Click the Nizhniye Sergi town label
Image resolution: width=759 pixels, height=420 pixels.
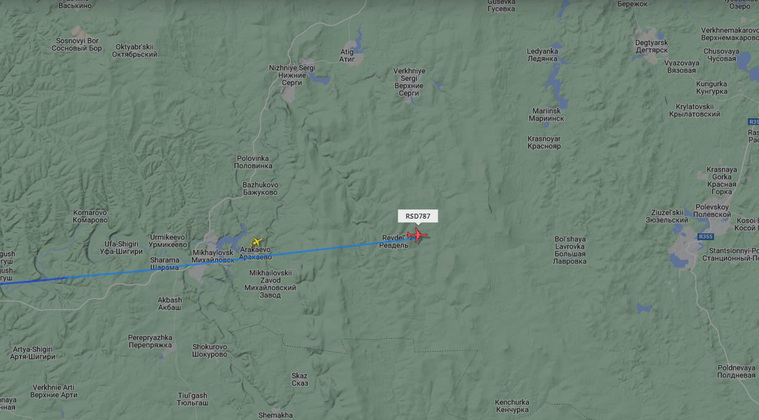(292, 75)
